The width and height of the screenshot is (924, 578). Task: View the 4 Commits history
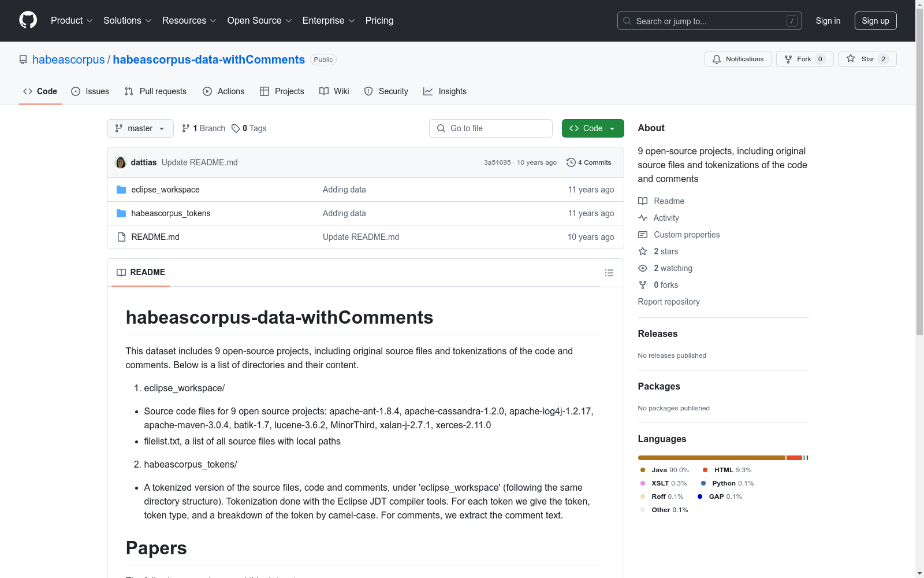click(x=589, y=162)
